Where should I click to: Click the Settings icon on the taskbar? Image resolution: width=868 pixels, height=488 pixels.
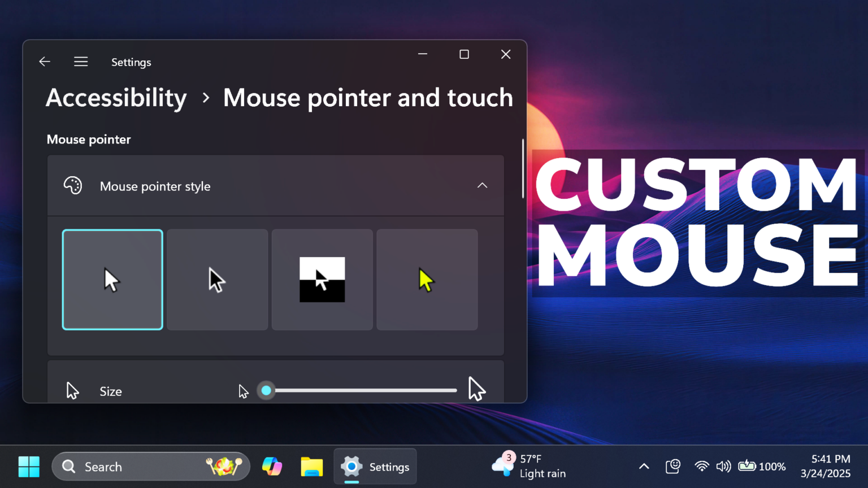[x=351, y=466]
